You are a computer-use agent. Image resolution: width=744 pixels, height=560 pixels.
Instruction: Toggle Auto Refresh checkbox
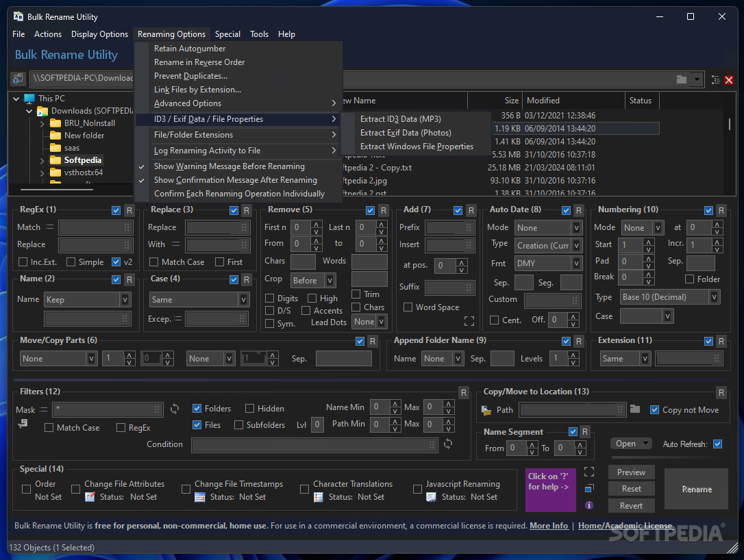(x=717, y=444)
